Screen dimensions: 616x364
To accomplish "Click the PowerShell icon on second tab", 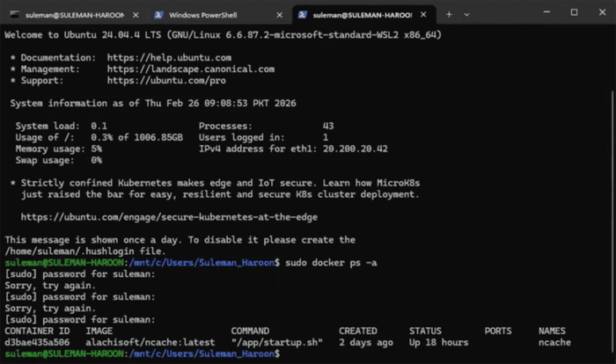I will point(158,15).
